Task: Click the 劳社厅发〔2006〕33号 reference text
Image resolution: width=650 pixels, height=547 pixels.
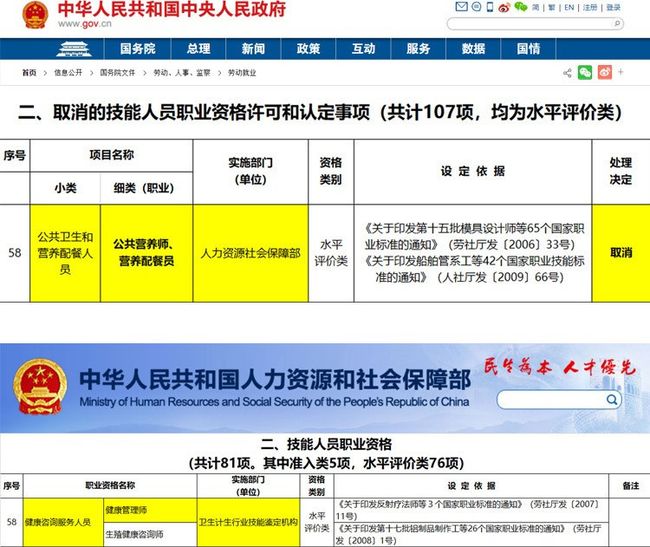Action: point(514,245)
